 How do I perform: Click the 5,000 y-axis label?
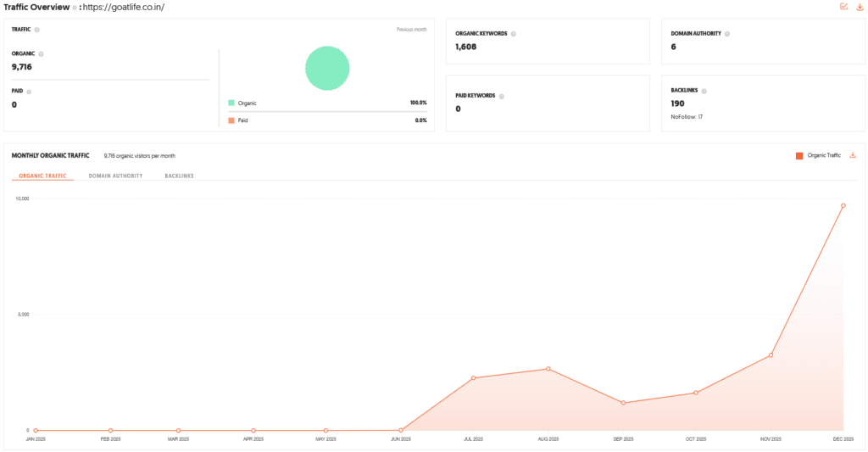[23, 314]
